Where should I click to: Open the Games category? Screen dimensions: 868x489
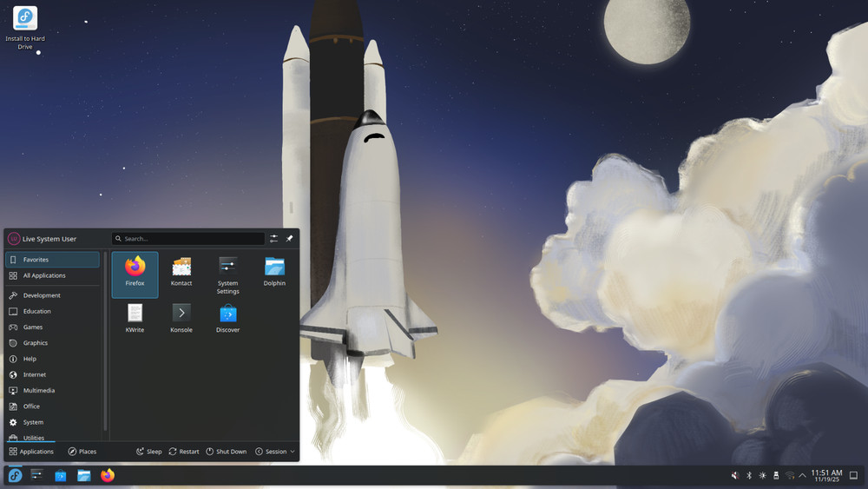(53, 327)
